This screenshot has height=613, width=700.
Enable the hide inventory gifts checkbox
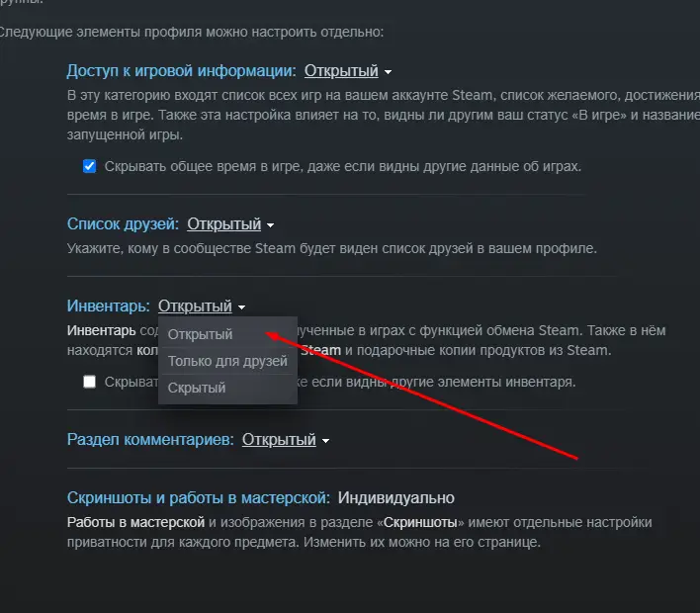point(89,382)
